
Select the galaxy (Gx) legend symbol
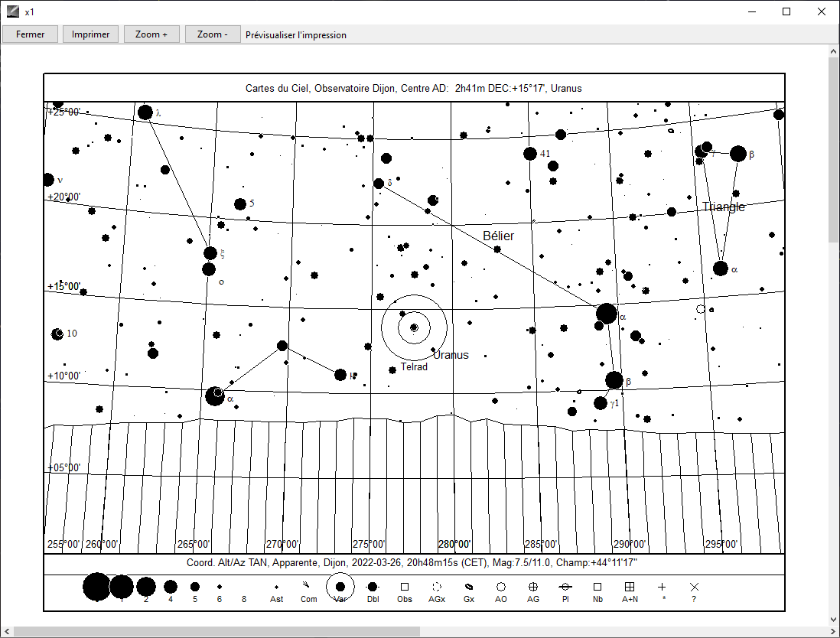click(469, 587)
